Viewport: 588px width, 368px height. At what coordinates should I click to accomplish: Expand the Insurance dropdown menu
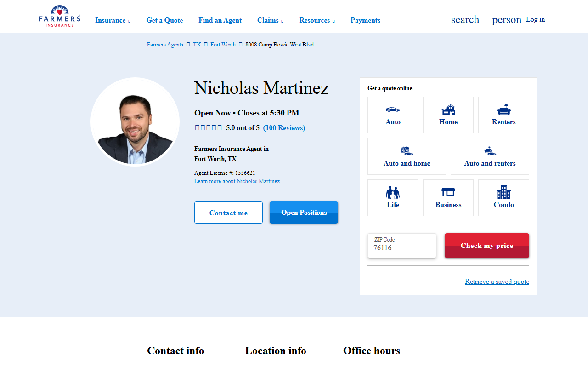click(113, 20)
